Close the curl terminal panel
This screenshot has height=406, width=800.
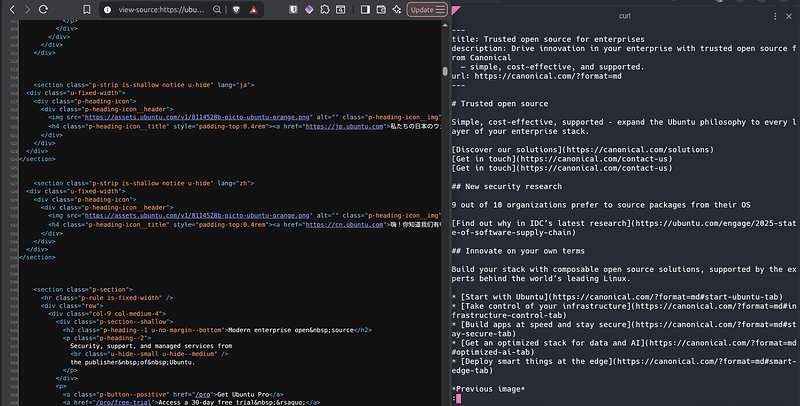pyautogui.click(x=789, y=16)
